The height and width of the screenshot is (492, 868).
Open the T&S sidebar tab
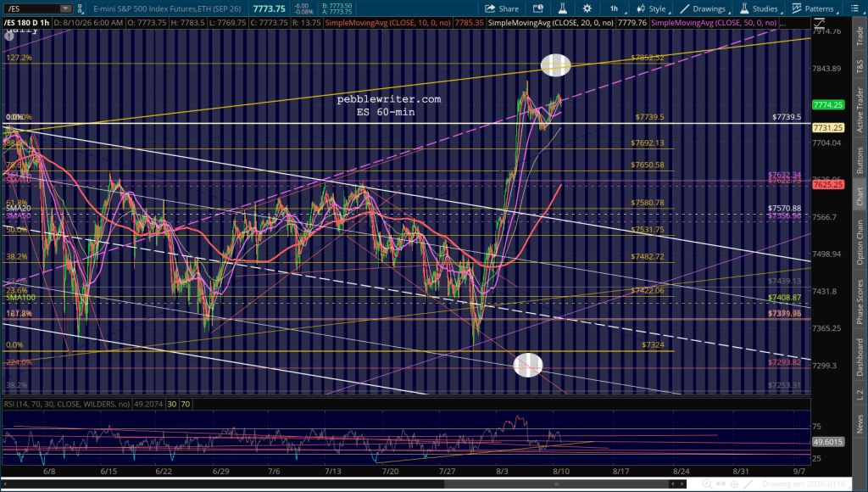pos(860,65)
